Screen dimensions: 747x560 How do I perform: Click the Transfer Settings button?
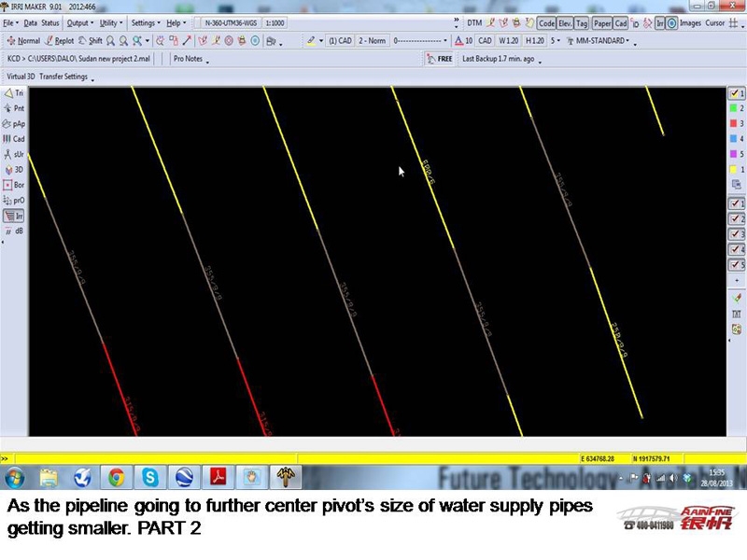click(x=64, y=77)
